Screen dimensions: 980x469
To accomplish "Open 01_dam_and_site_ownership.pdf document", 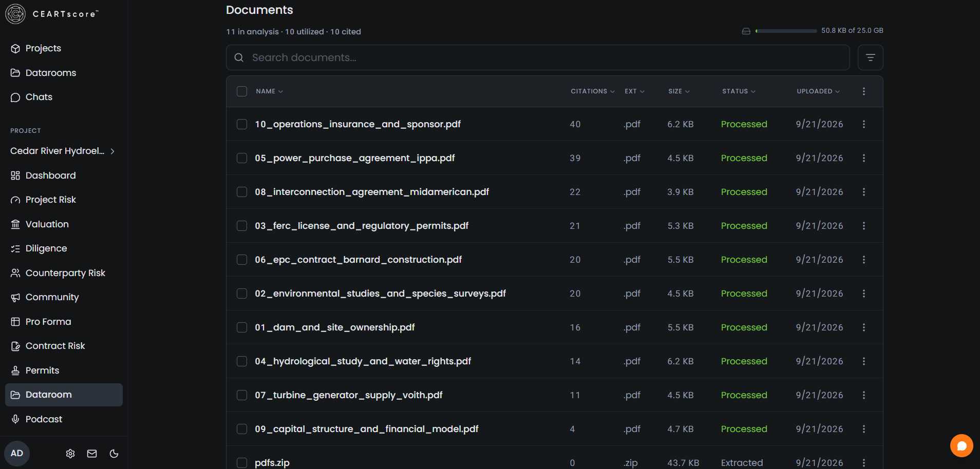I will click(x=334, y=327).
